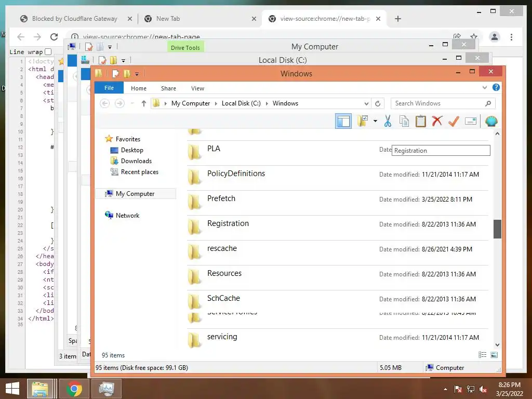Click the red X Delete icon
532x399 pixels.
coord(437,121)
